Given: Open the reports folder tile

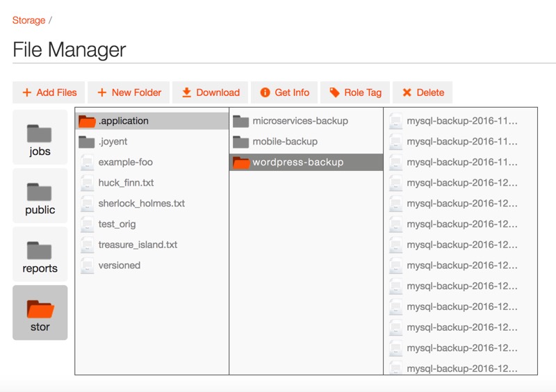Looking at the screenshot, I should click(40, 254).
